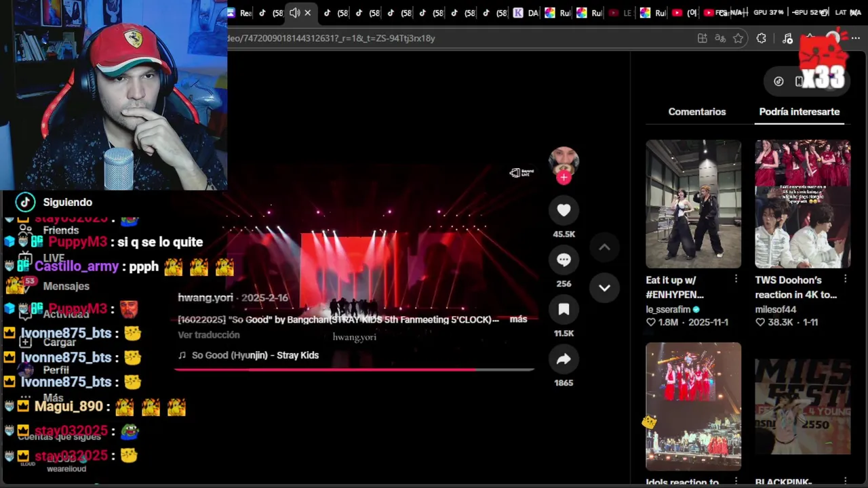Viewport: 868px width, 488px height.
Task: Open the TikTok Siguiendo feed icon
Action: click(x=26, y=202)
